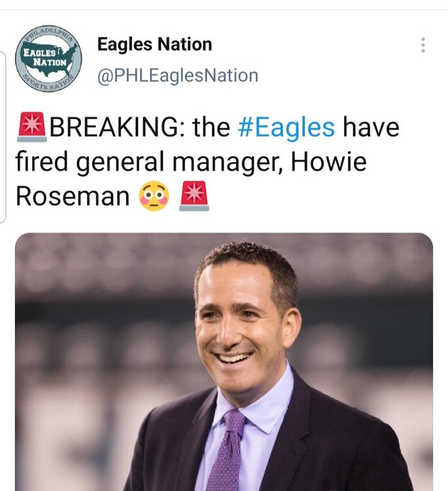Open the @PHLEaglesNation handle link
The height and width of the screenshot is (491, 448).
pos(177,75)
